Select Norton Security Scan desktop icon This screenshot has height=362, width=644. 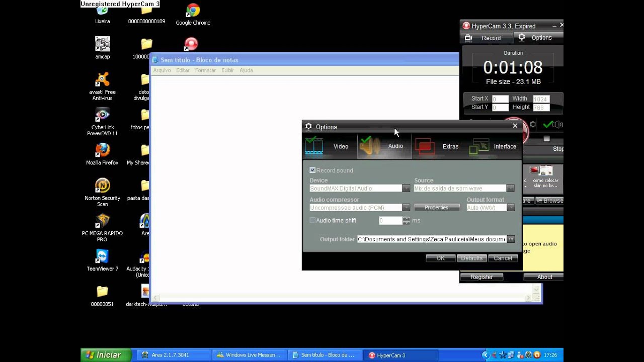tap(103, 193)
